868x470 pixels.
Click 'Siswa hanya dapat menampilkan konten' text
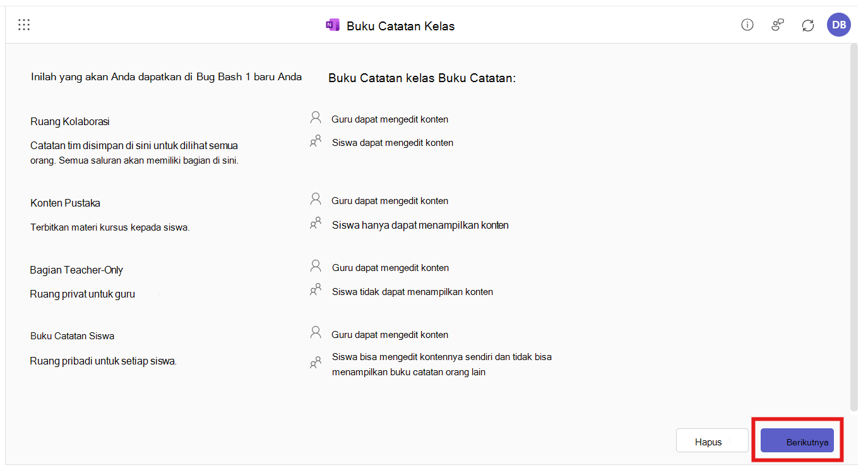[x=420, y=225]
